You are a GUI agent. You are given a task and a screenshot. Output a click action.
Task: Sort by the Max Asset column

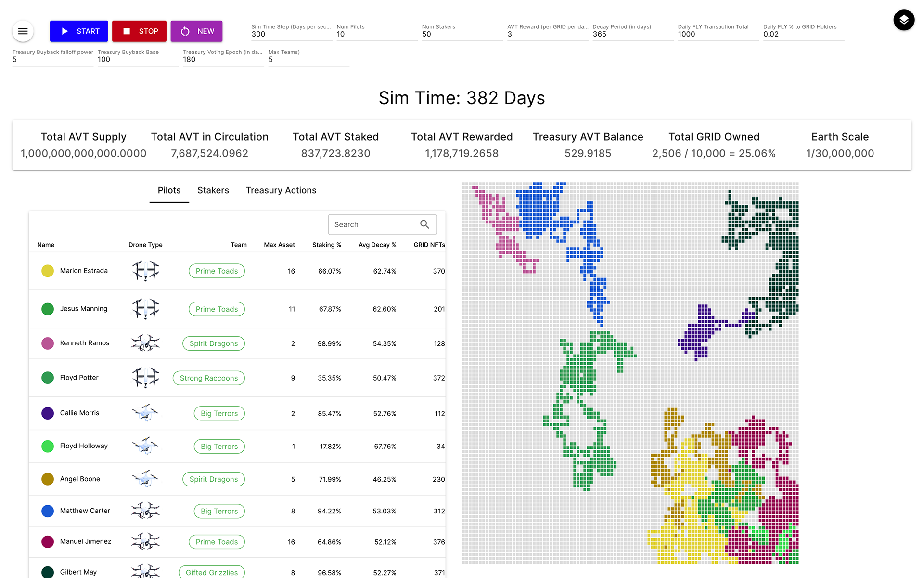(x=280, y=245)
